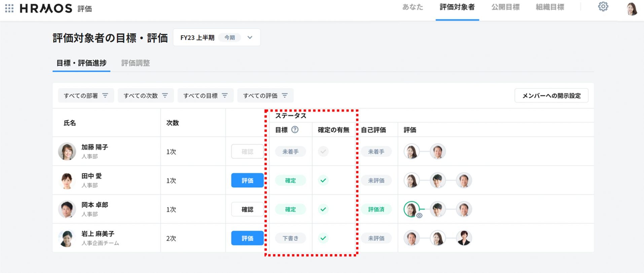This screenshot has width=644, height=273.
Task: Toggle the confirmed checkmark for 岩上 麻美子
Action: (x=323, y=238)
